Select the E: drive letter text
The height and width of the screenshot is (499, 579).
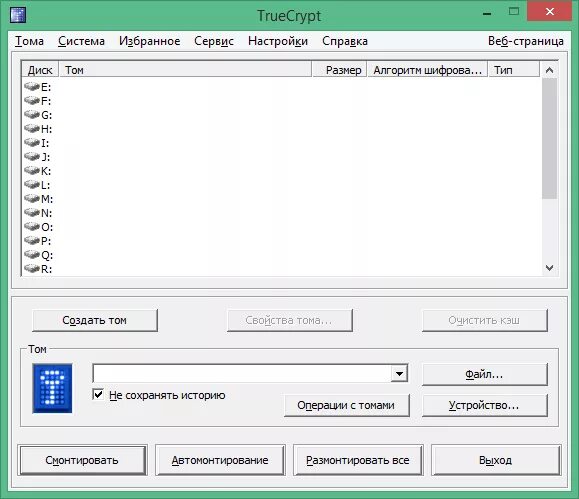(46, 87)
